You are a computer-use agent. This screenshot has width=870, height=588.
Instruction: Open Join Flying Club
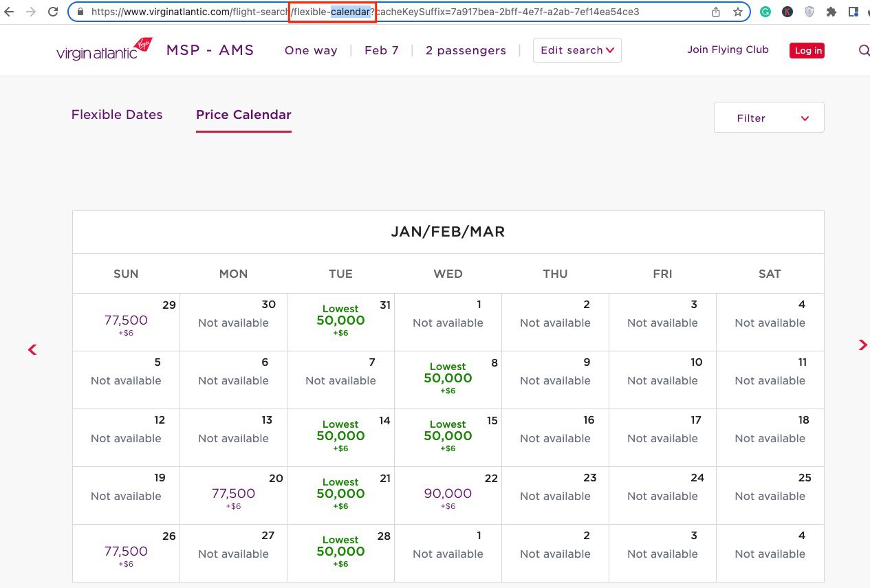(x=728, y=50)
